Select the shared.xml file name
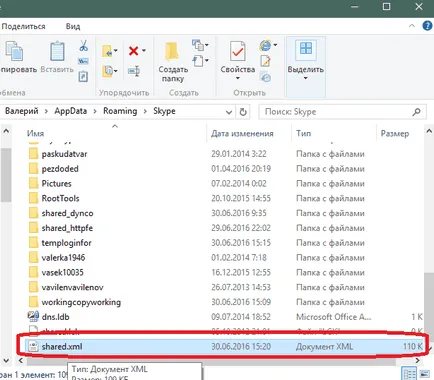The height and width of the screenshot is (380, 434). (x=62, y=346)
